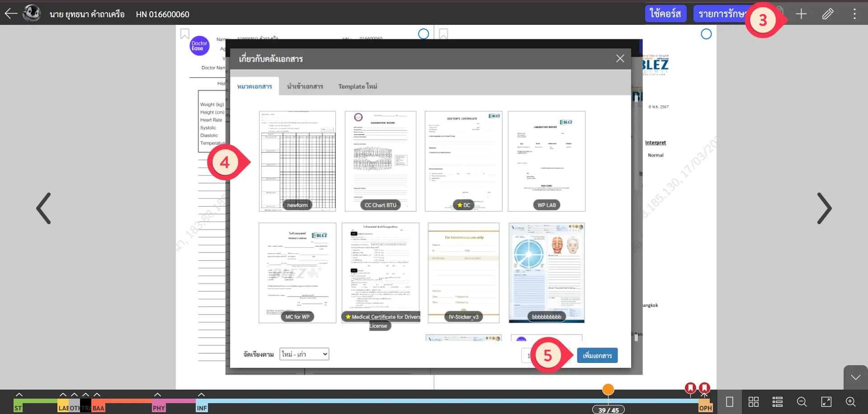Click the plus icon to add a document
The width and height of the screenshot is (868, 414).
tap(801, 14)
